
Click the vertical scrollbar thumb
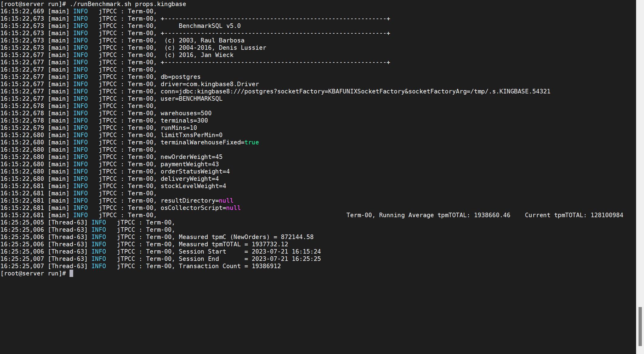pyautogui.click(x=640, y=326)
